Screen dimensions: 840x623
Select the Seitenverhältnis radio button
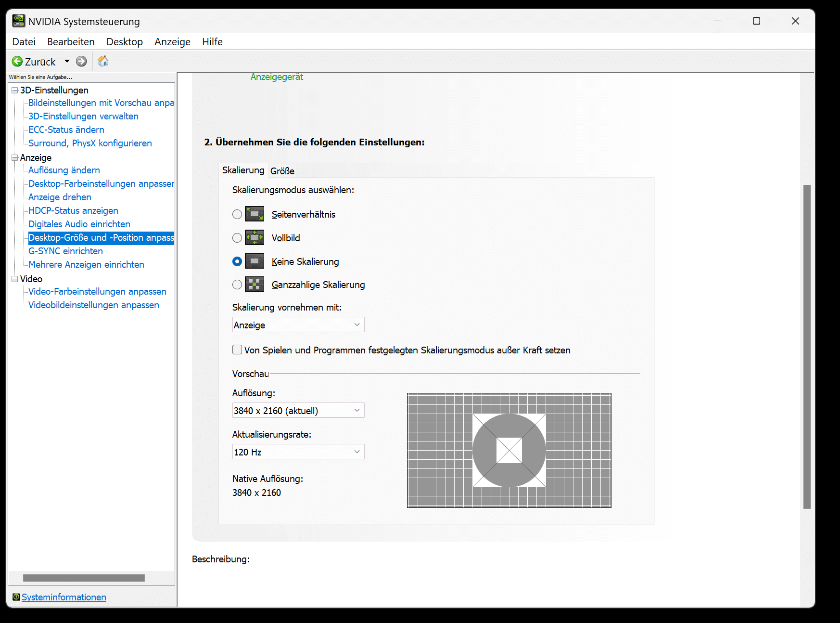[x=237, y=214]
